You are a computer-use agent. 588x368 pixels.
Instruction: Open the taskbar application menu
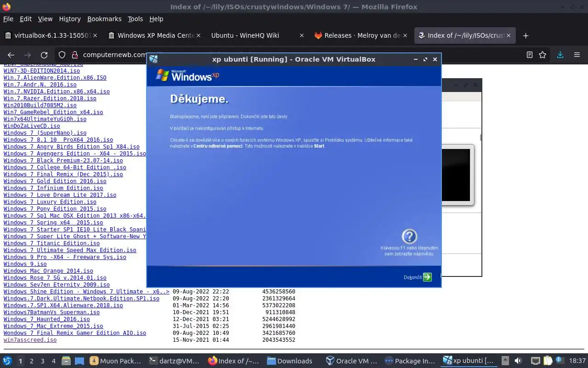click(x=7, y=361)
